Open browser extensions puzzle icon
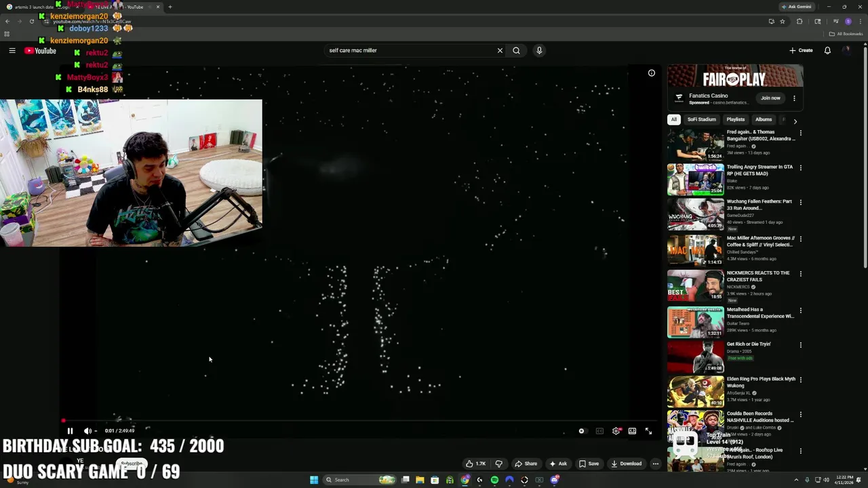 (800, 21)
